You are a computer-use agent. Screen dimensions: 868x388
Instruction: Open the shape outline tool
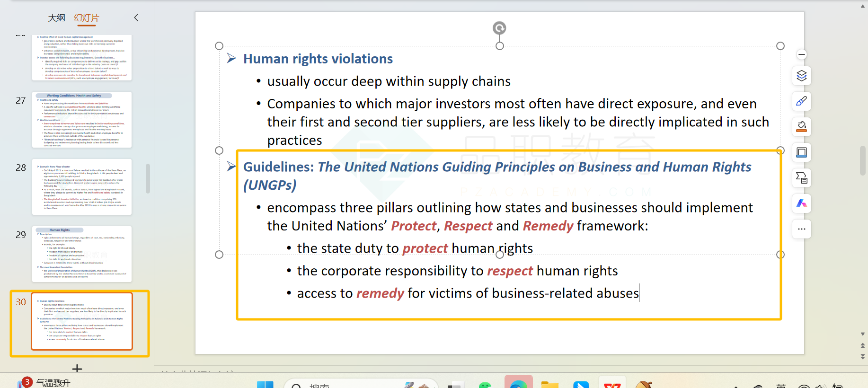801,152
